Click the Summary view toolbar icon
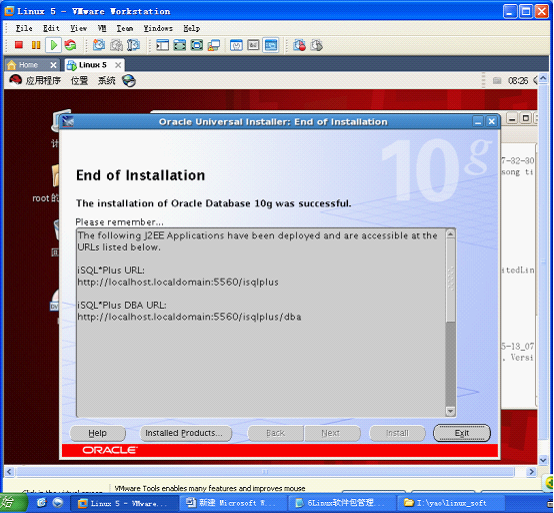Image resolution: width=554 pixels, height=513 pixels. pos(236,45)
